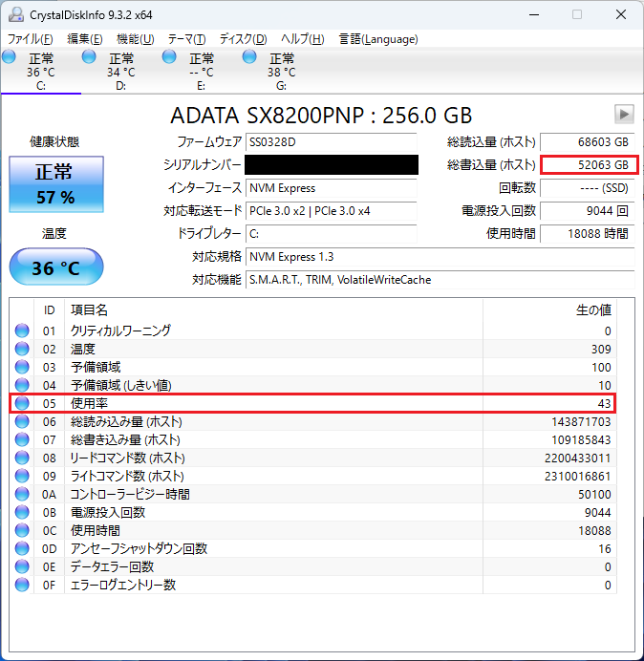
Task: Open the 機能(U) menu
Action: (x=135, y=39)
